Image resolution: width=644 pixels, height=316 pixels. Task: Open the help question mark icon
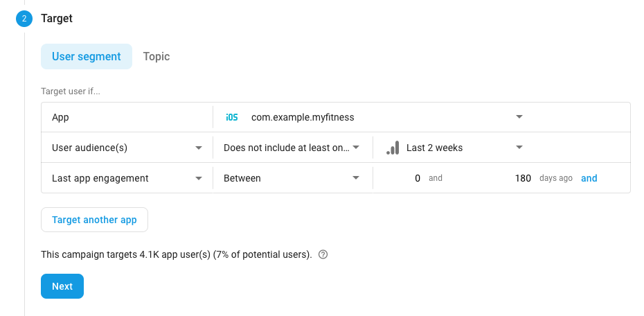point(323,254)
